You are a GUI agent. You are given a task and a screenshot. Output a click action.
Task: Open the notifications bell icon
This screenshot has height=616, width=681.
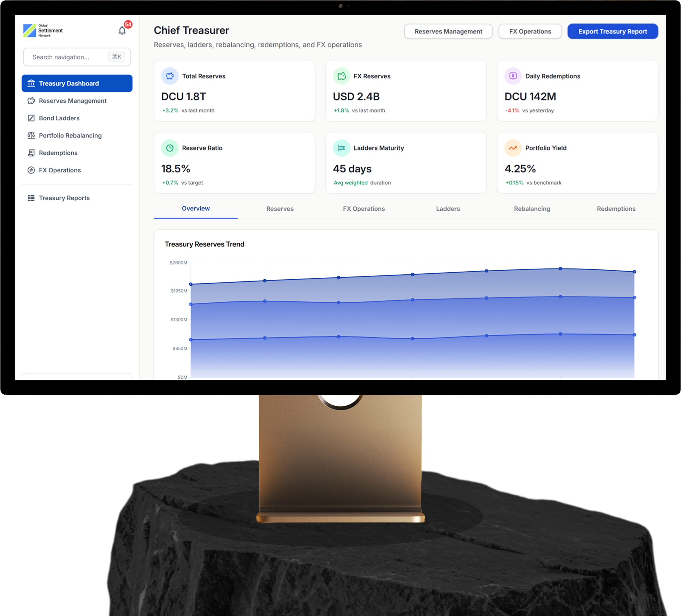pyautogui.click(x=122, y=31)
